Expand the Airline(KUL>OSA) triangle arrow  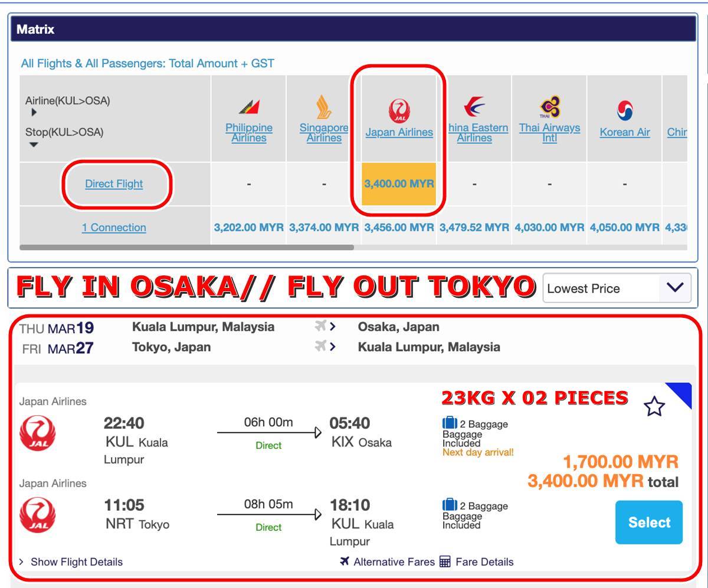34,112
